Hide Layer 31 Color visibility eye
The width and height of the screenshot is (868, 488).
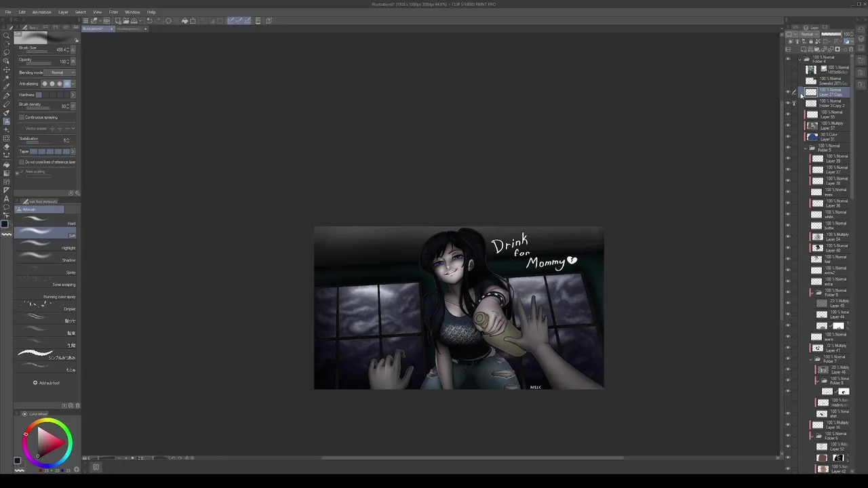(x=788, y=136)
